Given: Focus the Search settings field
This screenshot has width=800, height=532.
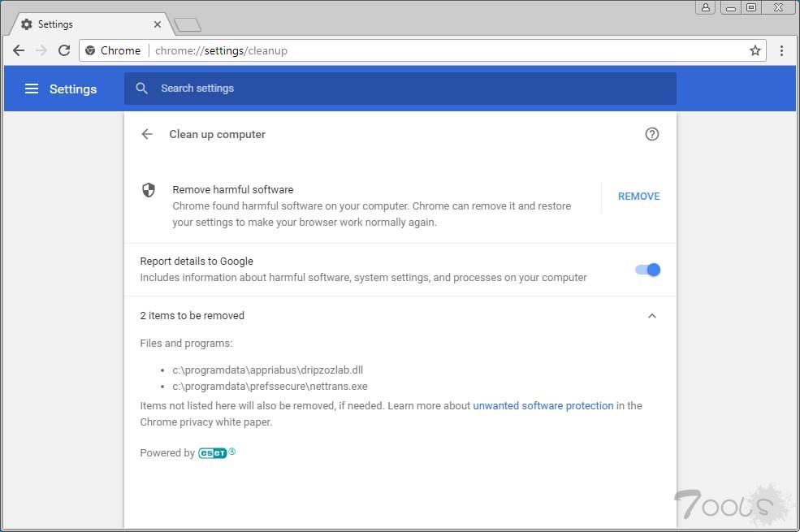Looking at the screenshot, I should tap(400, 89).
